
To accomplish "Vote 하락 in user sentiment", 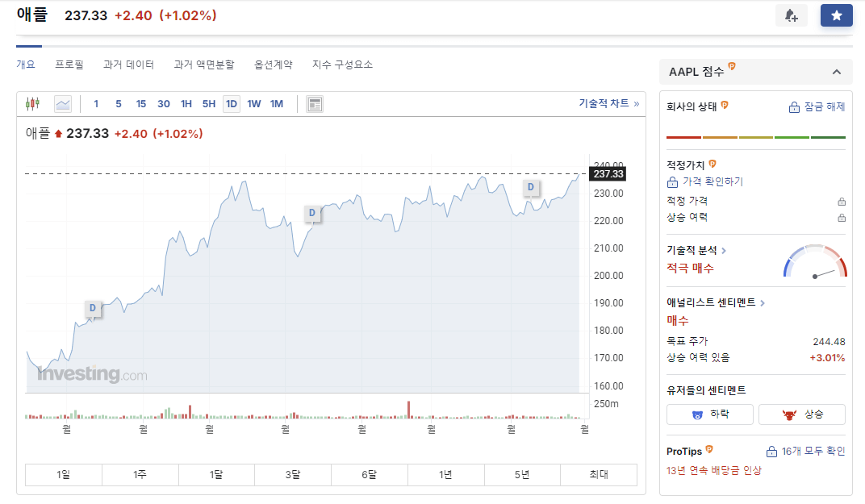I will click(709, 414).
